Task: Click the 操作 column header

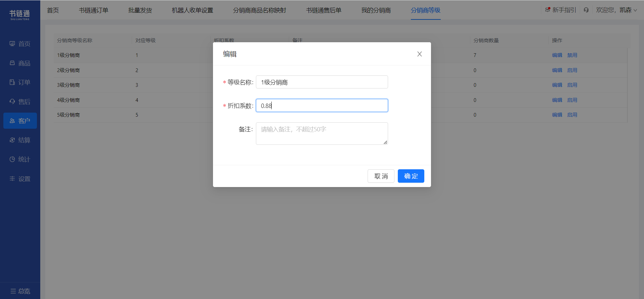Action: point(557,41)
